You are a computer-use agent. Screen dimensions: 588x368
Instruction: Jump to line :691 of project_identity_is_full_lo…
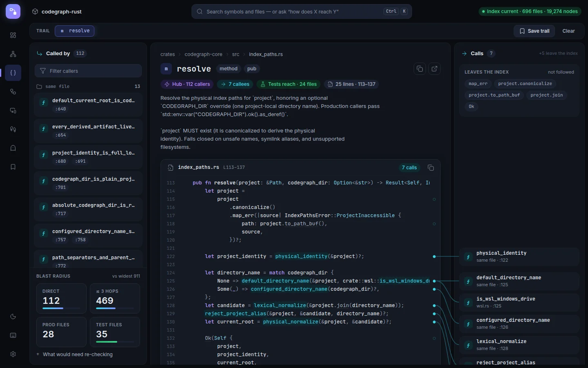point(81,162)
